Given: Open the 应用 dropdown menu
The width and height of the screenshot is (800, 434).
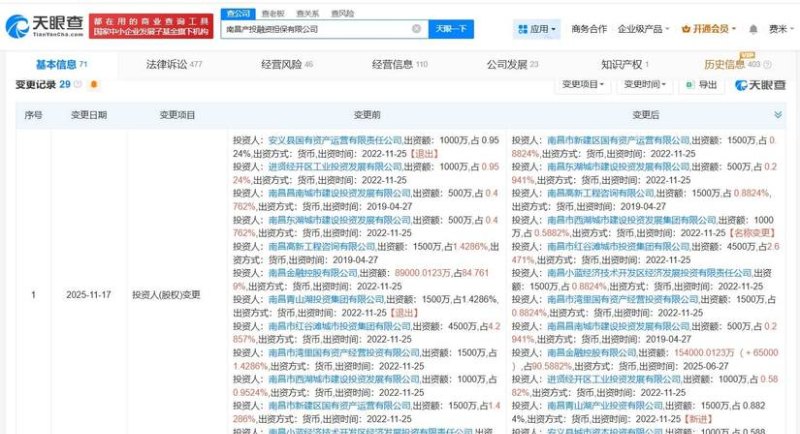Looking at the screenshot, I should click(537, 29).
